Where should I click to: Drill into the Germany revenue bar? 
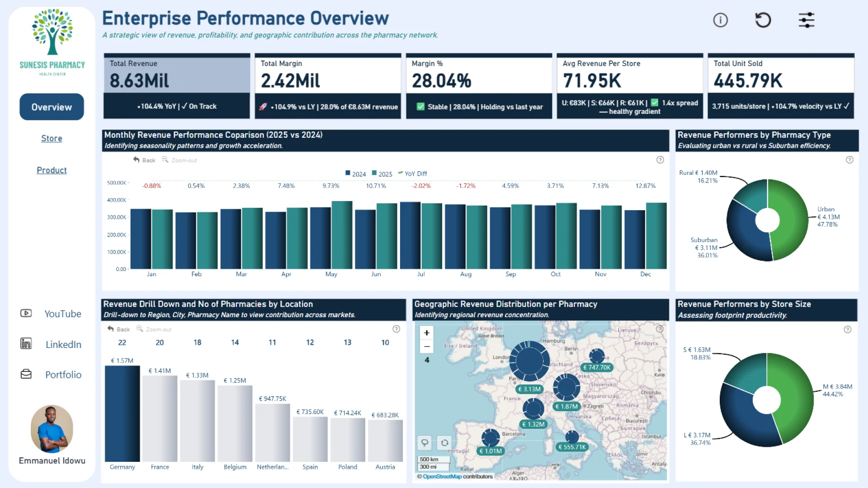tap(122, 413)
